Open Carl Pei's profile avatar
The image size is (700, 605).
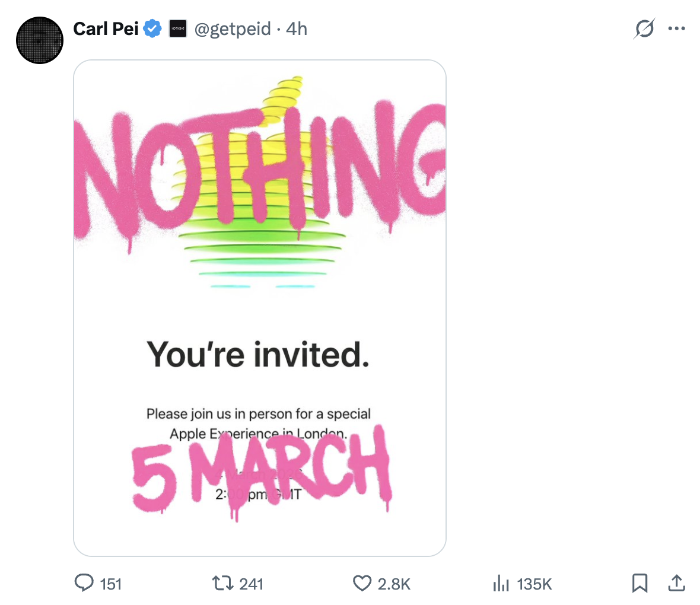coord(40,40)
